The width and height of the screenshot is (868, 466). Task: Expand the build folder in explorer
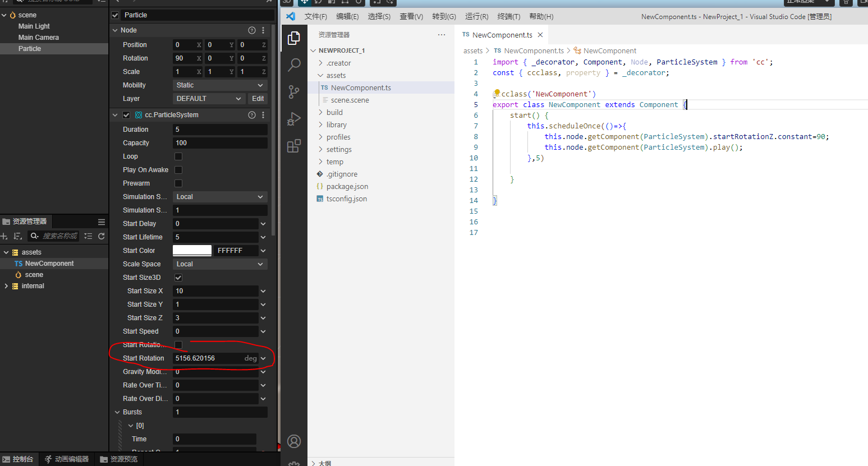334,112
